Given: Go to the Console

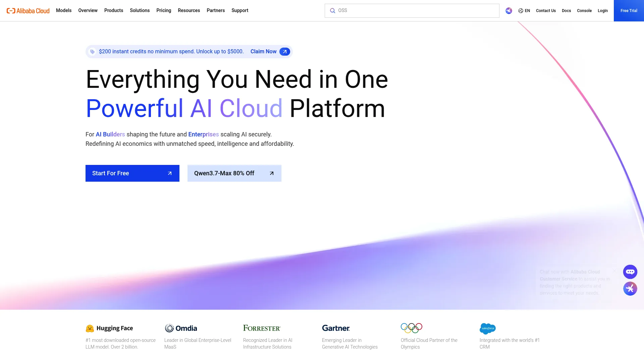Looking at the screenshot, I should click(584, 11).
